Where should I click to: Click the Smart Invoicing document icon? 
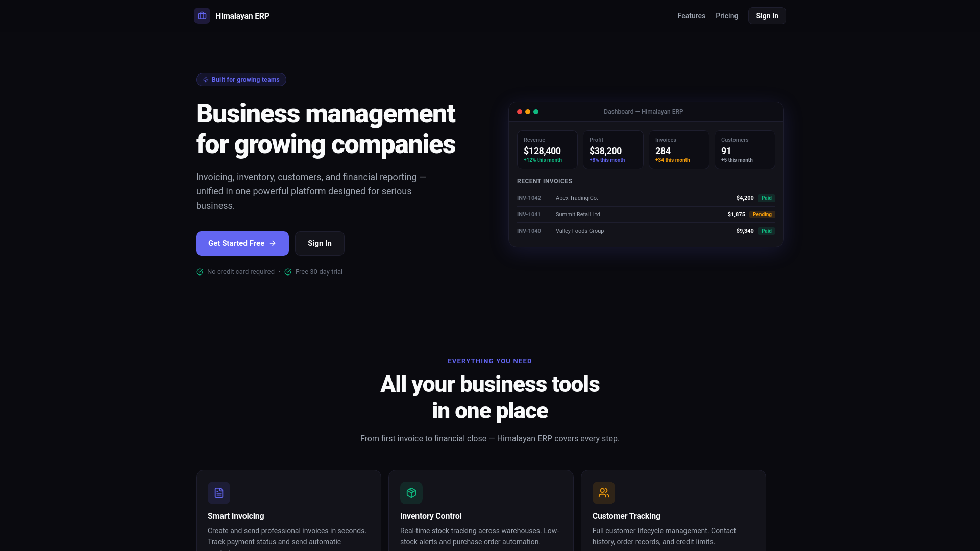point(219,493)
